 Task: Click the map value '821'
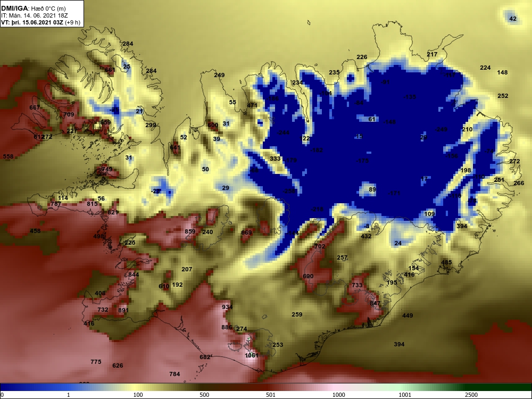113,212
